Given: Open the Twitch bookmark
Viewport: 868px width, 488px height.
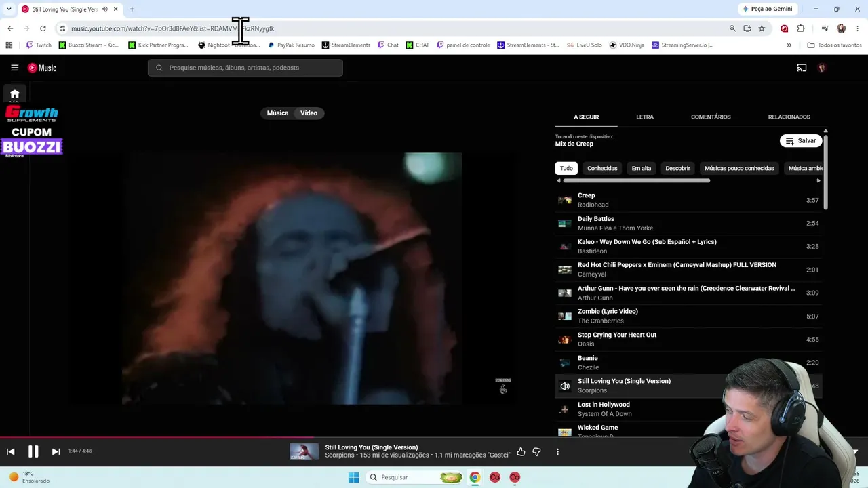Looking at the screenshot, I should [x=39, y=45].
